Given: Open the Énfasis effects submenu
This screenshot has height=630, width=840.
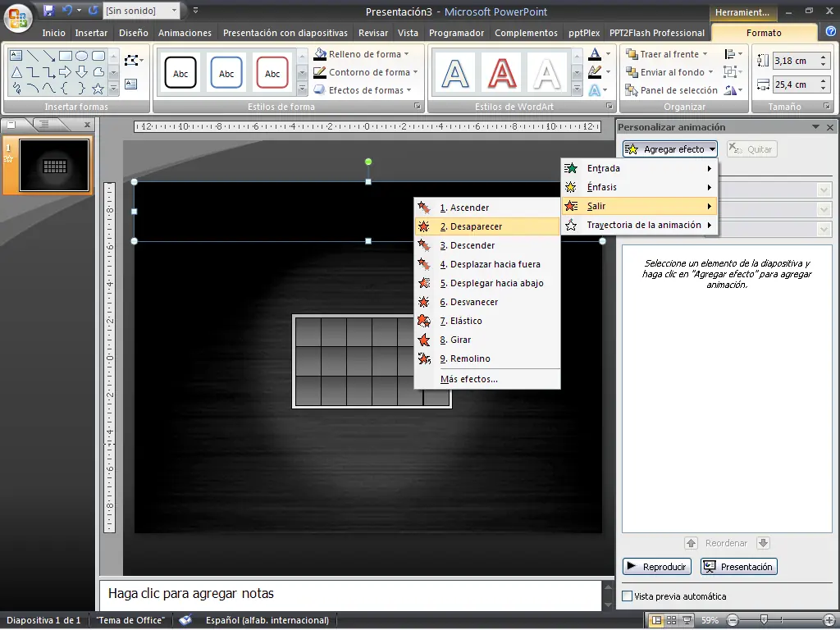Looking at the screenshot, I should (x=639, y=187).
